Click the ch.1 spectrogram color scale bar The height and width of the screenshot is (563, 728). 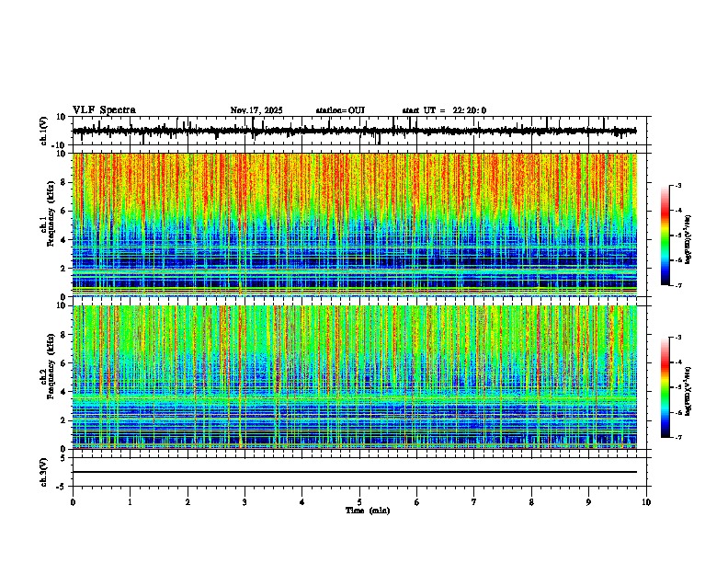[x=665, y=236]
